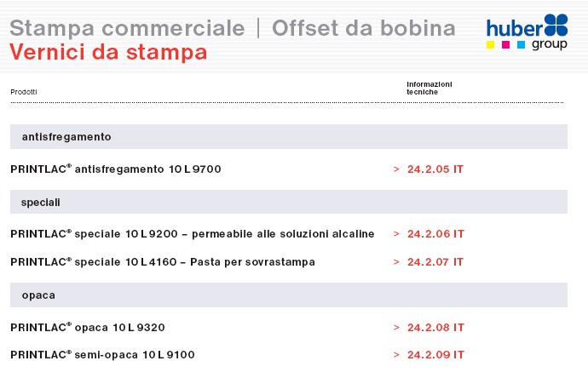The image size is (588, 378).
Task: Open technical sheet link 24.2.08 IT
Action: pyautogui.click(x=435, y=328)
